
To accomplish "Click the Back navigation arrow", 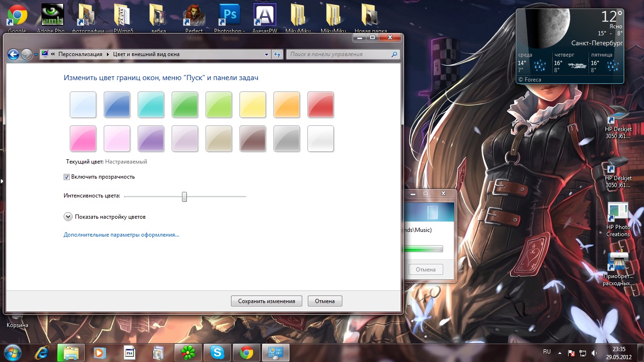I will tap(13, 54).
